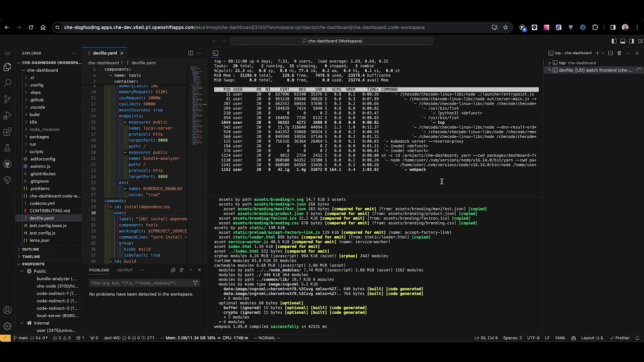Open the GitHub view in the activity bar

coord(8,164)
